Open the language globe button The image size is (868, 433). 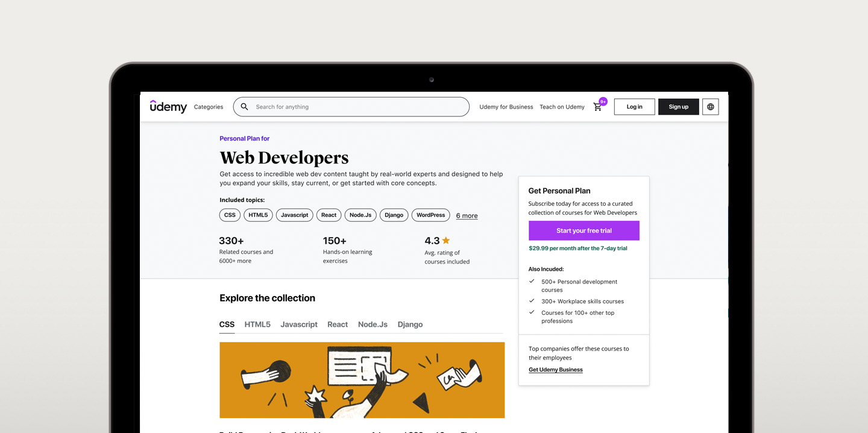pyautogui.click(x=711, y=107)
